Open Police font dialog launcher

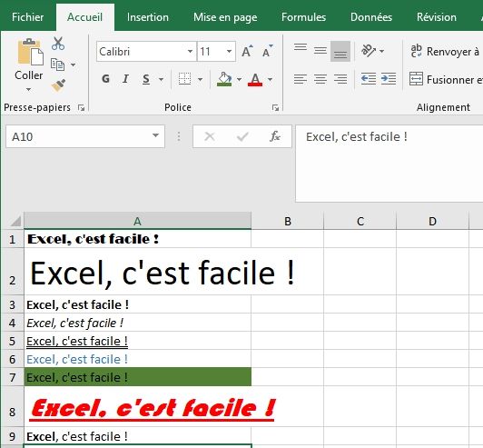(x=275, y=107)
